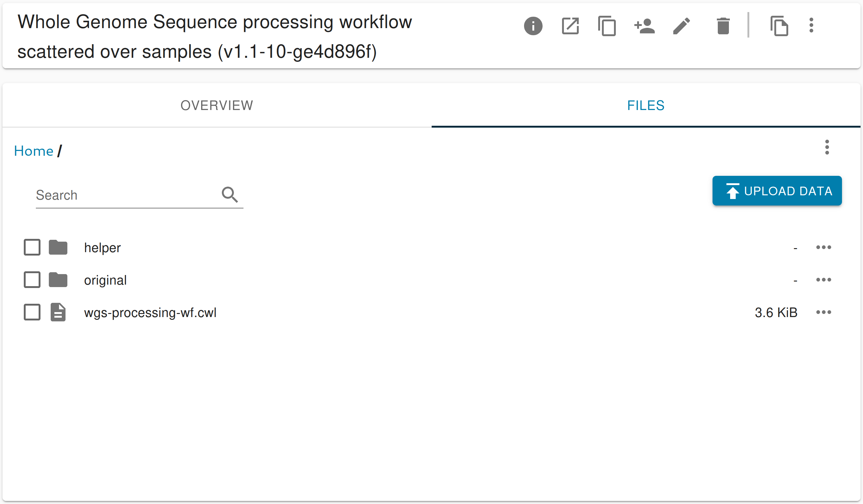Open the collection details info icon
Image resolution: width=863 pixels, height=504 pixels.
(533, 25)
